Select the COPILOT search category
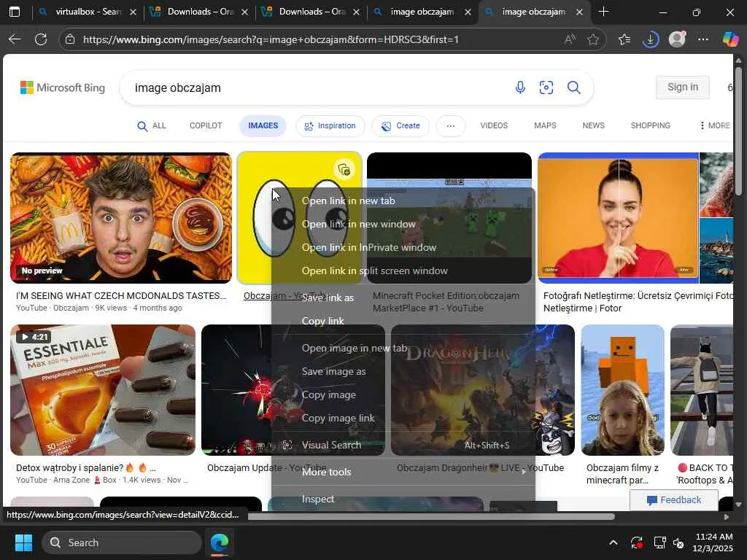This screenshot has height=560, width=747. pos(206,125)
